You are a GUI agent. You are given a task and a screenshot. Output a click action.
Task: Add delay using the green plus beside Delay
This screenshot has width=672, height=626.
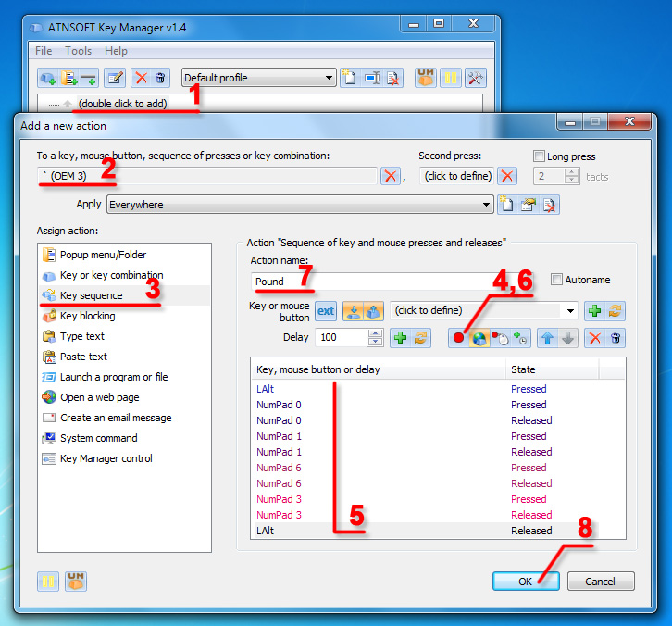click(x=400, y=338)
